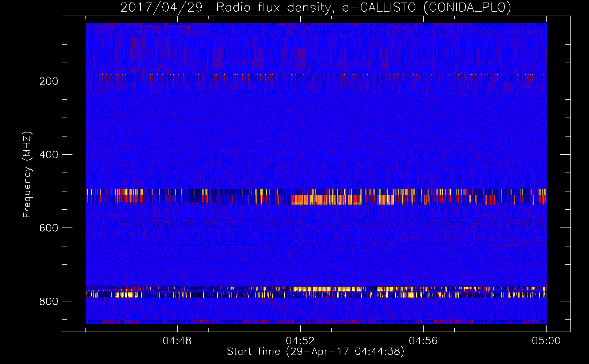Image resolution: width=589 pixels, height=364 pixels.
Task: Click the plot title '2017/04/29 Radio flux density'
Action: (x=316, y=7)
